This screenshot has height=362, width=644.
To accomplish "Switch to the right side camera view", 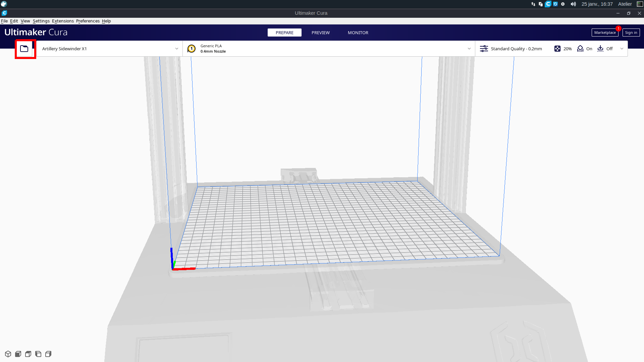I will (48, 354).
